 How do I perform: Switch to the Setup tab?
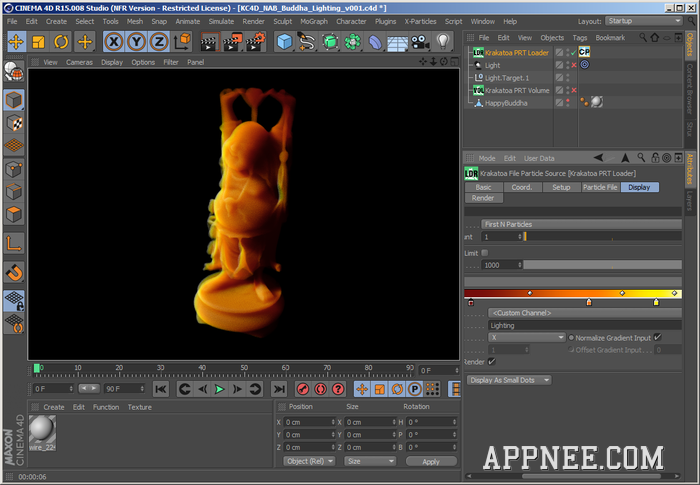pos(561,187)
